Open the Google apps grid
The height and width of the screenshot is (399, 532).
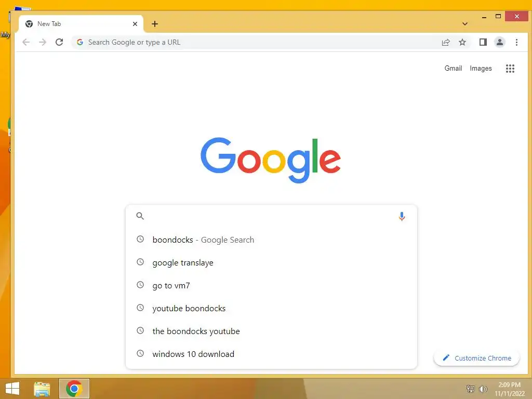(510, 69)
